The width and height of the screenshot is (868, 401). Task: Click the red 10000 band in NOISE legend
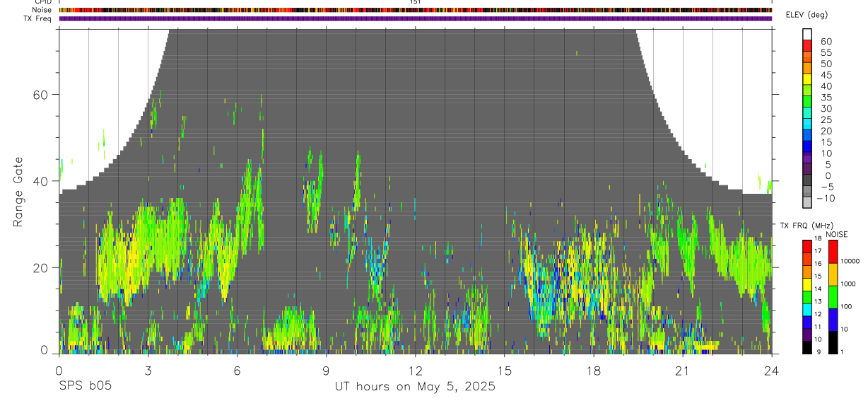click(x=833, y=252)
